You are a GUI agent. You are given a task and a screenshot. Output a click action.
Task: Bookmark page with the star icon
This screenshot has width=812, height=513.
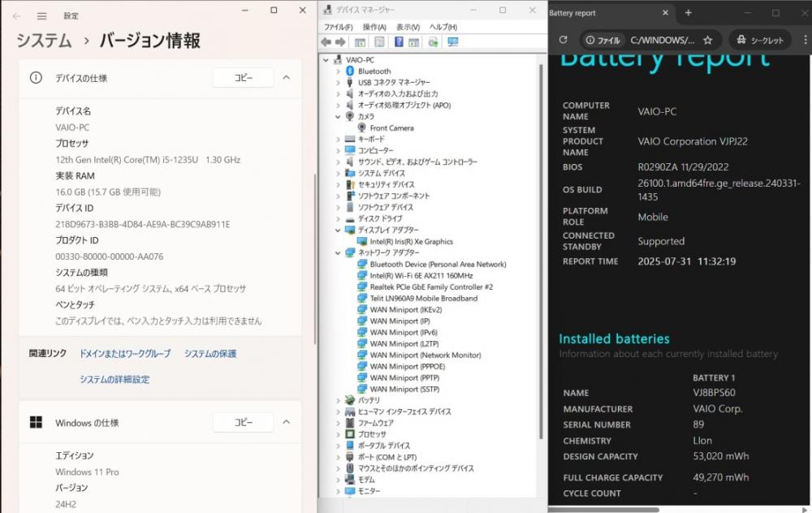[707, 40]
